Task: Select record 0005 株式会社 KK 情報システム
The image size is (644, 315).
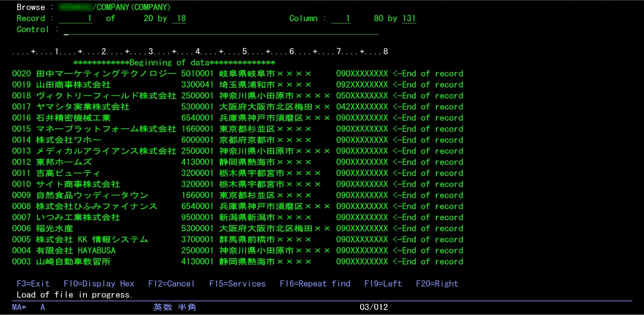Action: [238, 239]
